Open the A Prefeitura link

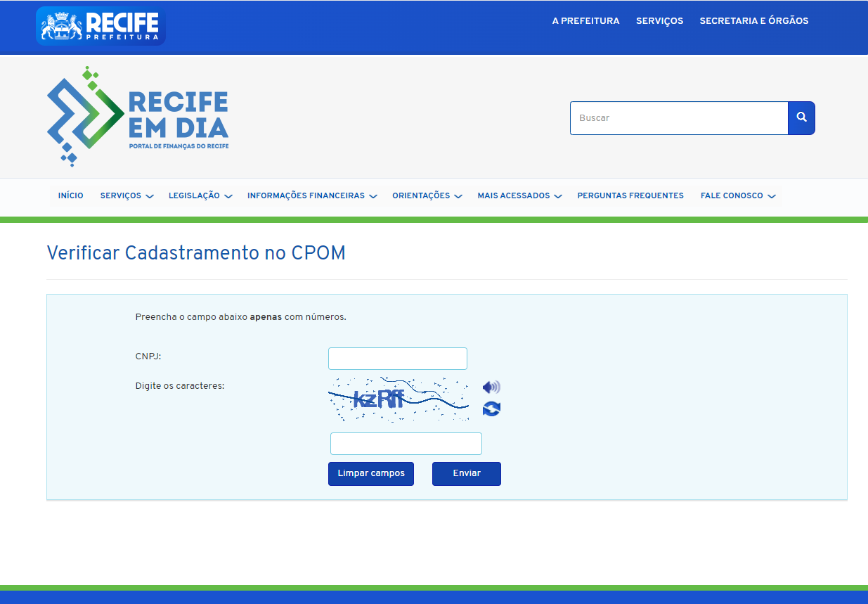click(585, 21)
